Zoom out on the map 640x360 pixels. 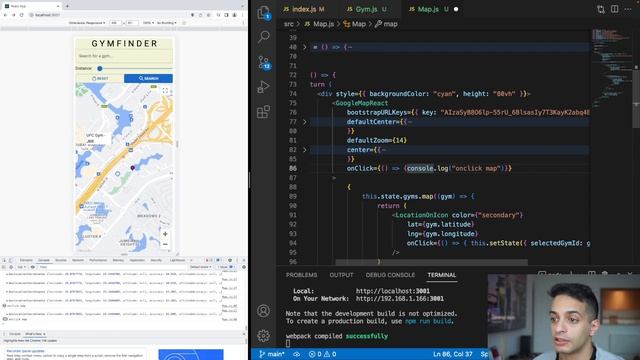(165, 244)
